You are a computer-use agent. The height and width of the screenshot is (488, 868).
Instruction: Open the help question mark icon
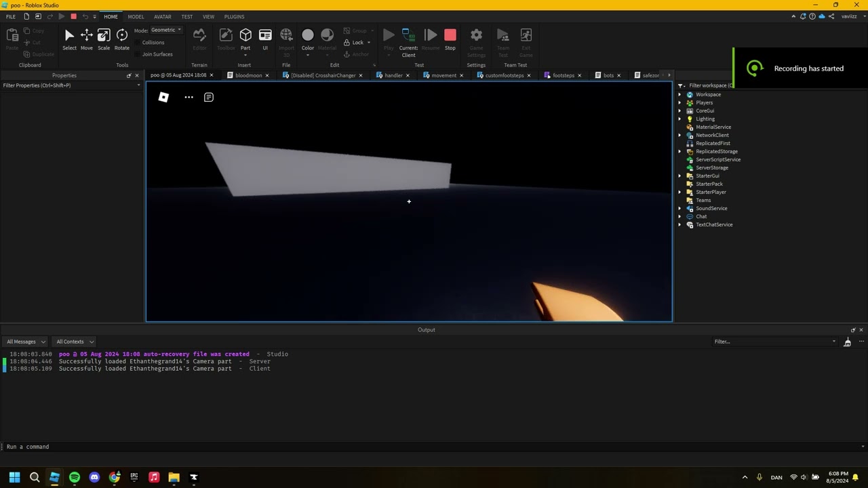point(812,16)
